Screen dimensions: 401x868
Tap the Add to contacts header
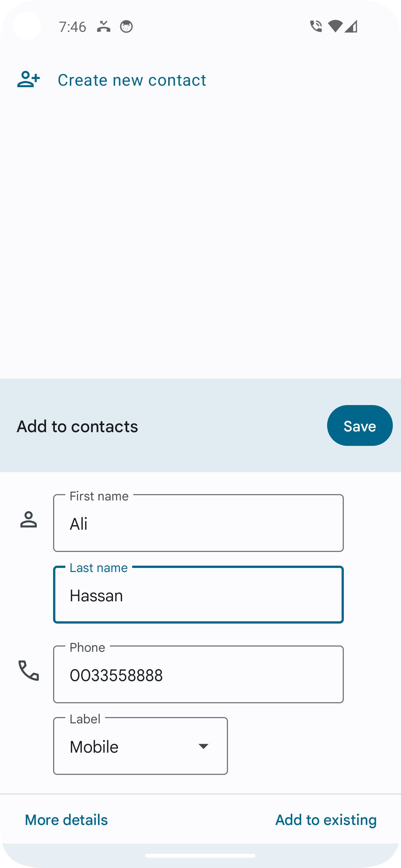point(77,426)
